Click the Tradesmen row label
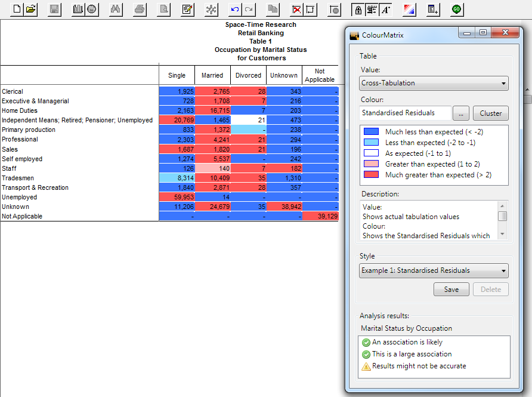532x397 pixels. click(x=18, y=178)
